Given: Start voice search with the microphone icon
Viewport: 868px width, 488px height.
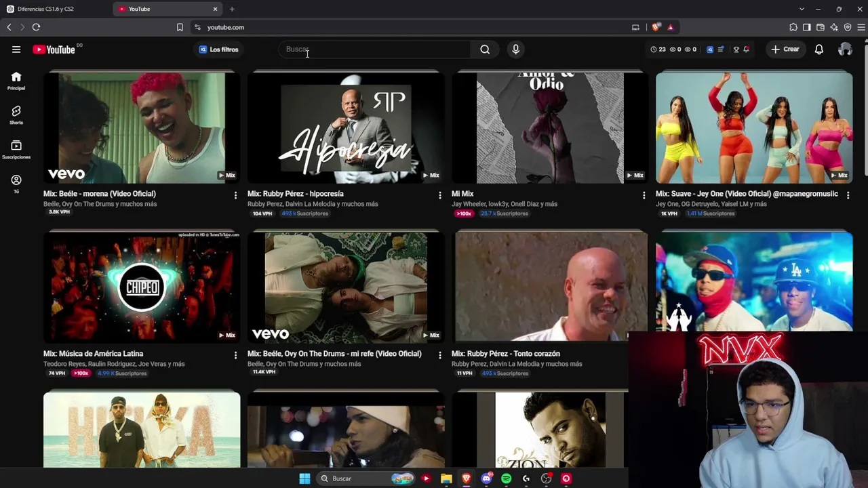Looking at the screenshot, I should point(516,49).
